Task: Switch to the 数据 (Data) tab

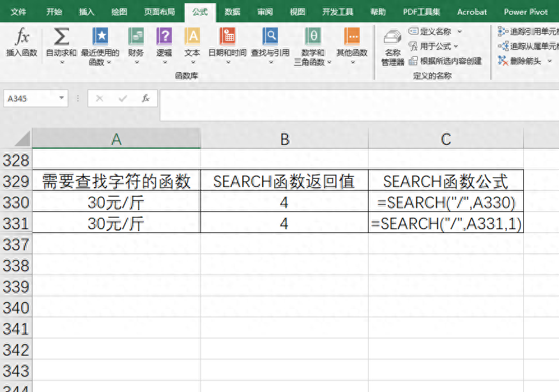Action: pyautogui.click(x=233, y=11)
